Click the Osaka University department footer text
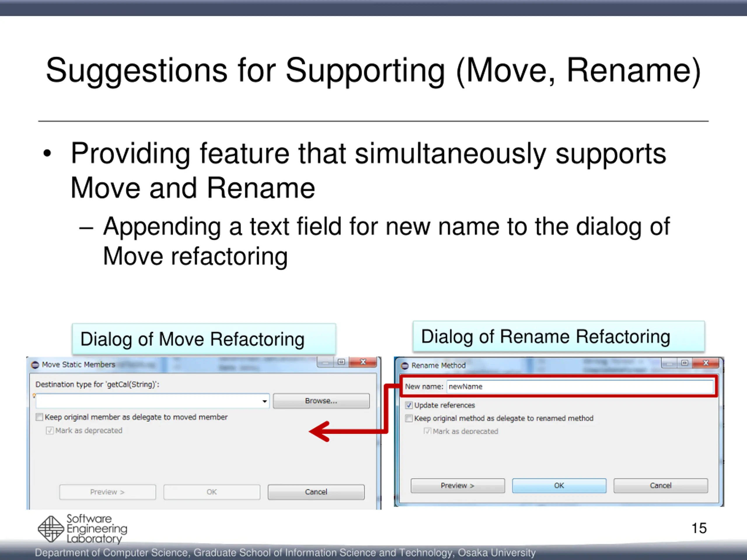The width and height of the screenshot is (747, 560). (285, 553)
